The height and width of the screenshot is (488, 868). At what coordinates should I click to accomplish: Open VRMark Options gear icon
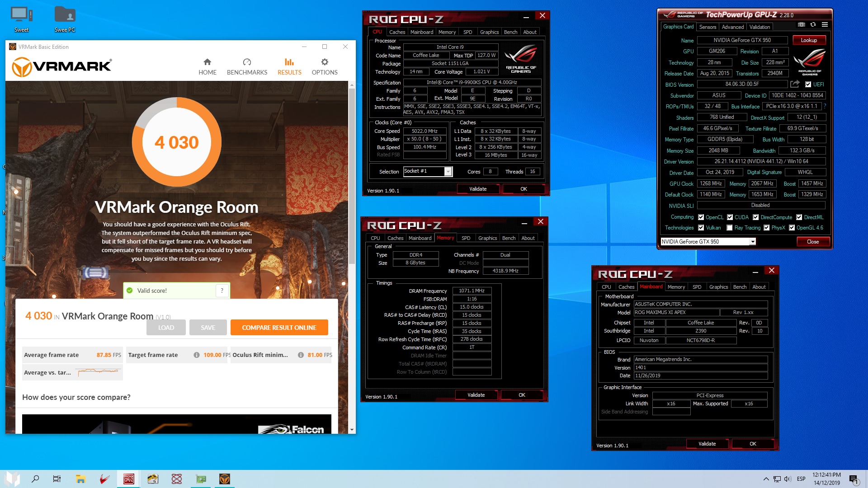(x=325, y=62)
